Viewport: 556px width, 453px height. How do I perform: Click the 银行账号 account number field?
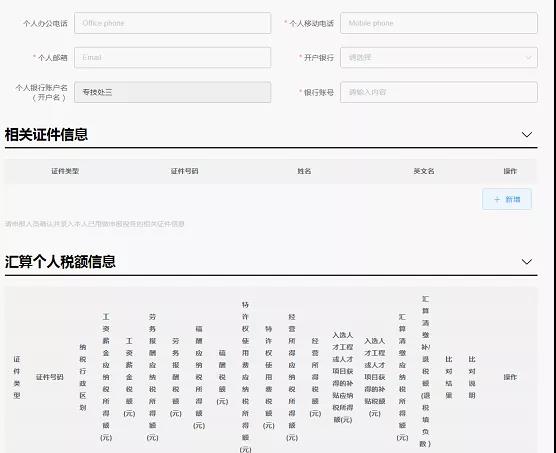(x=439, y=92)
